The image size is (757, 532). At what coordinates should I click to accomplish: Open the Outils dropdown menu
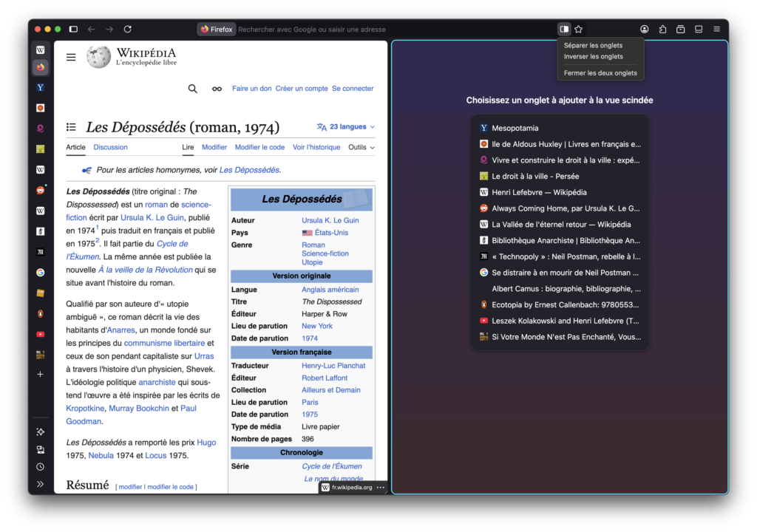pyautogui.click(x=361, y=147)
